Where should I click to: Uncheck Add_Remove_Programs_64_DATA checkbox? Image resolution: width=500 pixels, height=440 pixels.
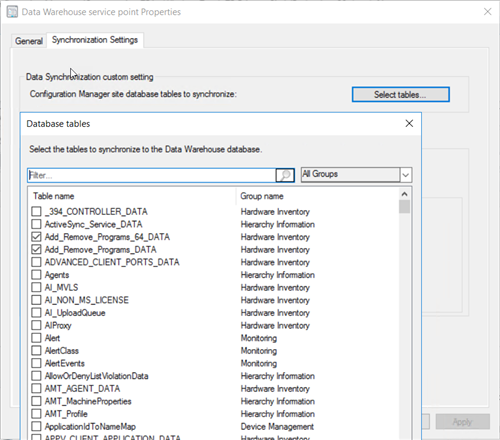click(36, 237)
